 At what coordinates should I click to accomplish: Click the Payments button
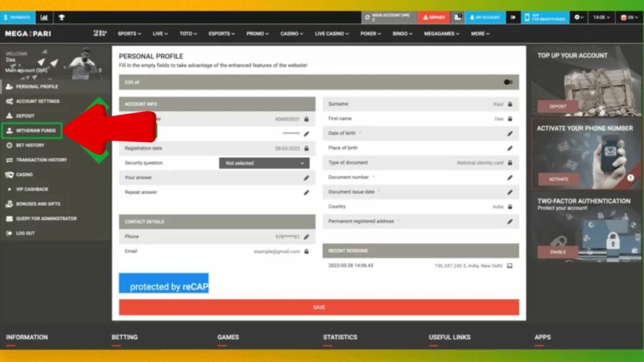[17, 17]
